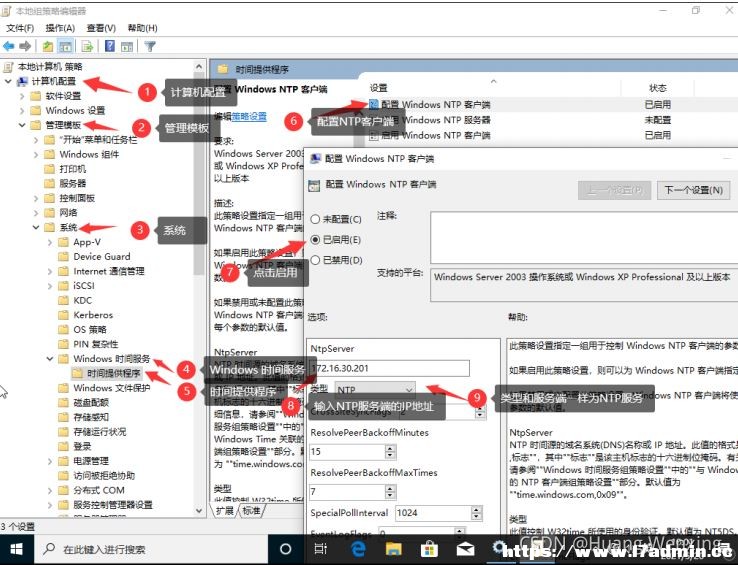
Task: Open Microsoft Edge from the taskbar
Action: tap(359, 549)
